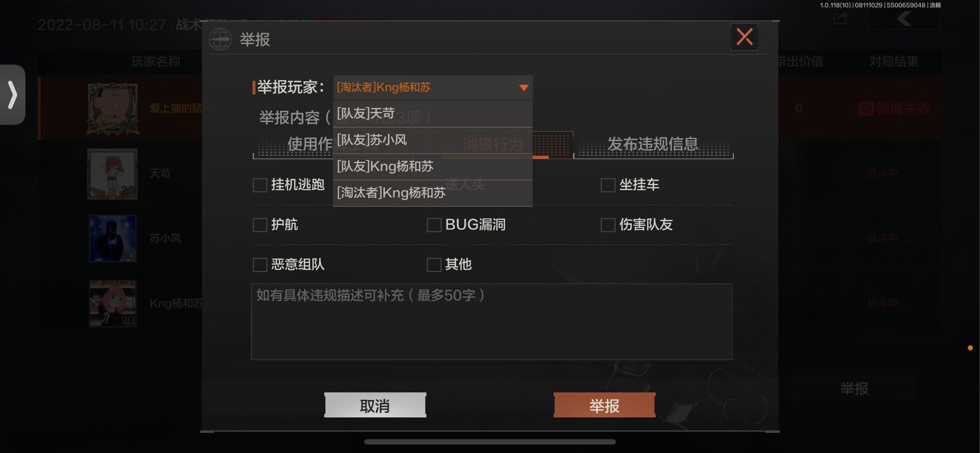
Task: Click the share icon at top right
Action: click(x=840, y=18)
